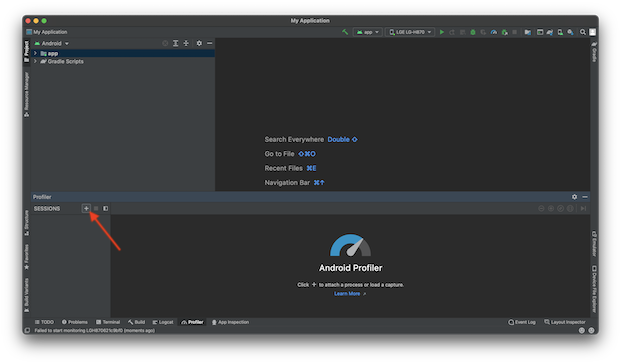This screenshot has height=364, width=621.
Task: Open the Resource Manager side tab
Action: click(27, 94)
